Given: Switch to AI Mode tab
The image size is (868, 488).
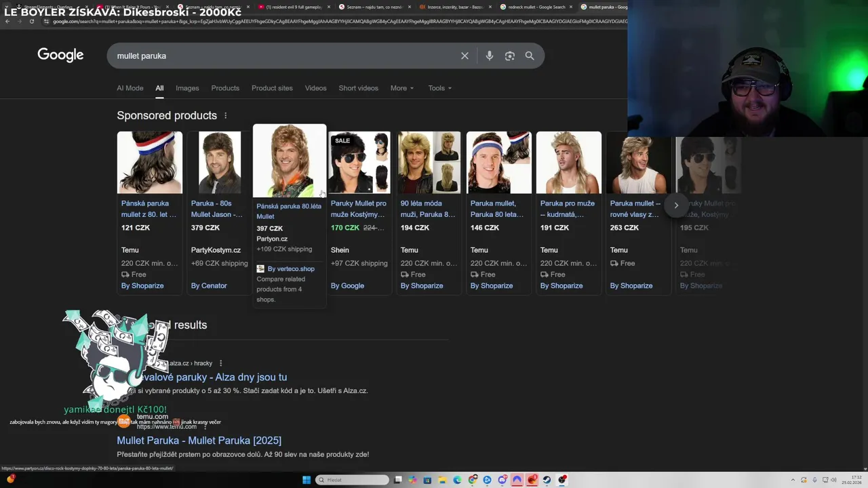Looking at the screenshot, I should [x=130, y=88].
